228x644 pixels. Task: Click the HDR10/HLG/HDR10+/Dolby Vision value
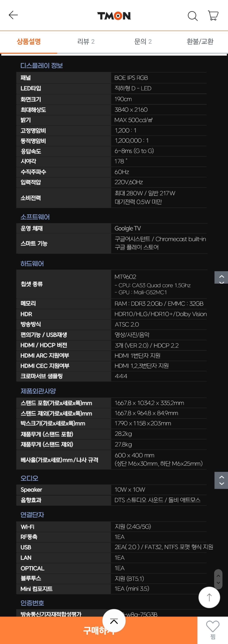coord(160,314)
